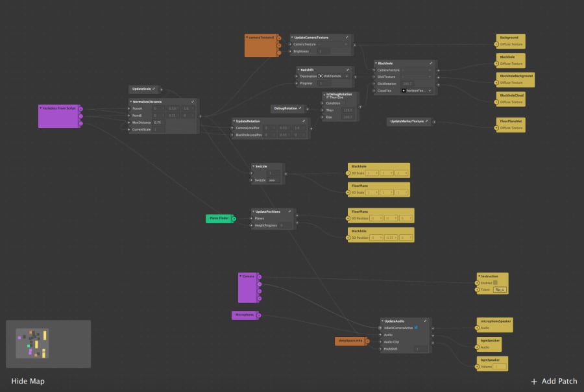Click the UpdateMarkerTexture patch expand icon
The height and width of the screenshot is (392, 584).
click(x=426, y=121)
